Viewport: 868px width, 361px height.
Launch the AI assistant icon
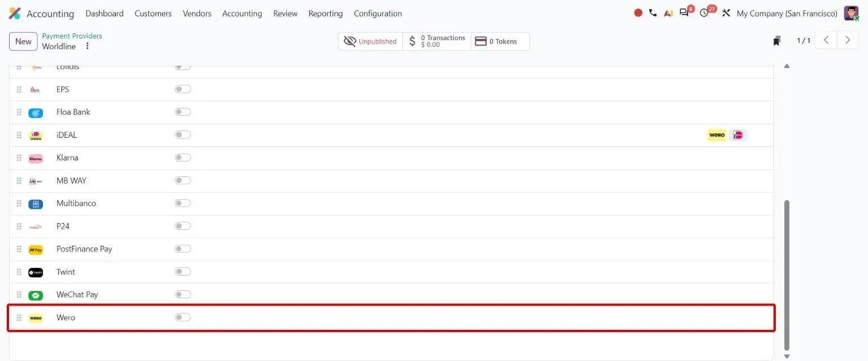[x=668, y=13]
